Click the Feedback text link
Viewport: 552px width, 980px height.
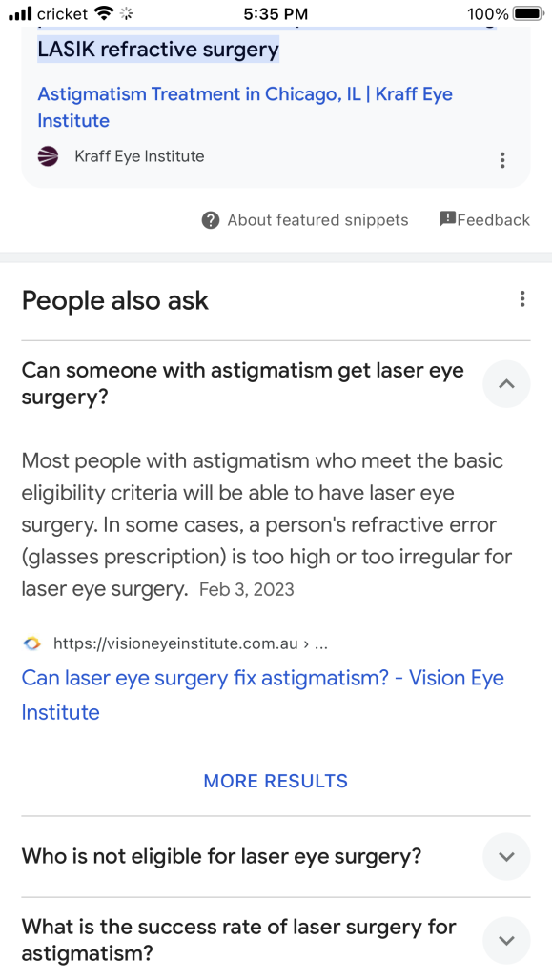point(493,220)
